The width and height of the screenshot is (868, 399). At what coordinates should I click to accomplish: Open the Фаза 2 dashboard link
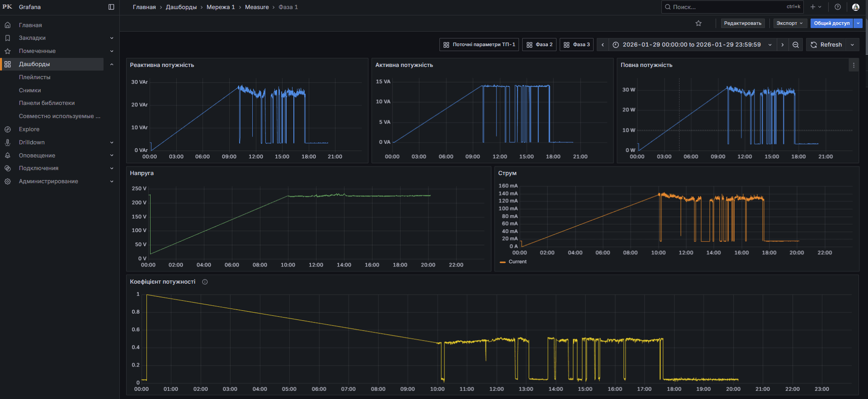point(539,45)
